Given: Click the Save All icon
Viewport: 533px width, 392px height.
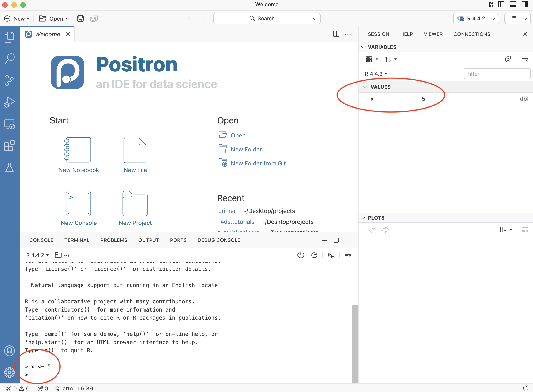Looking at the screenshot, I should 94,19.
